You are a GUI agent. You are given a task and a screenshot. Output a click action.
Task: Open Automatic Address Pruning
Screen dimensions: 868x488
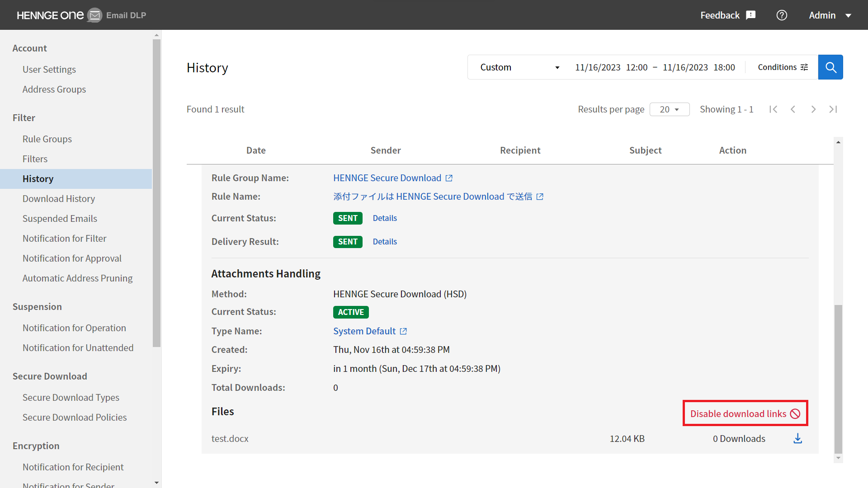click(77, 278)
